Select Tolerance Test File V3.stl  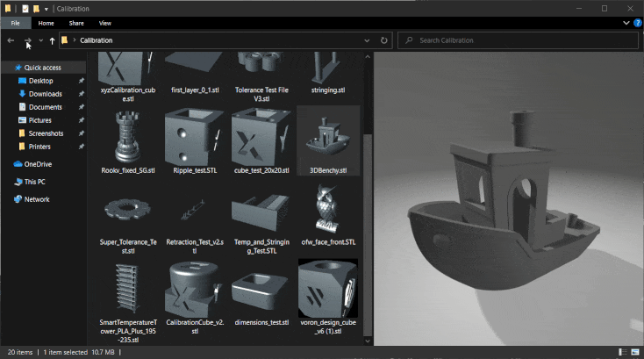tap(261, 77)
